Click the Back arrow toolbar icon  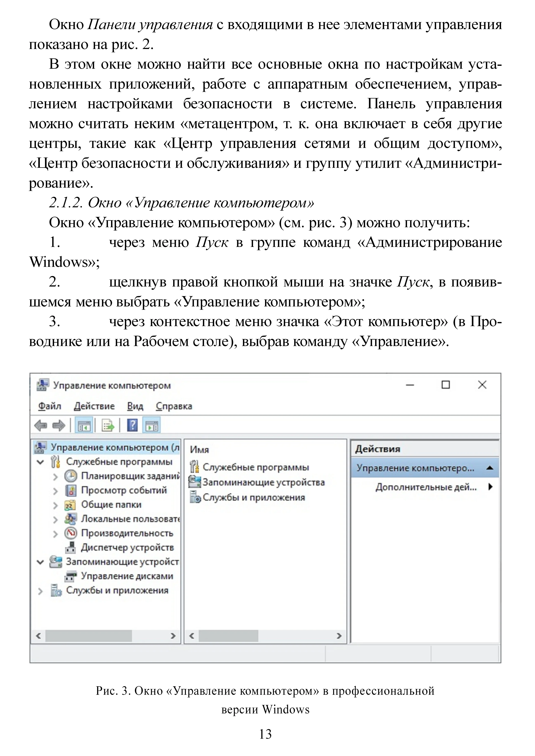[41, 426]
